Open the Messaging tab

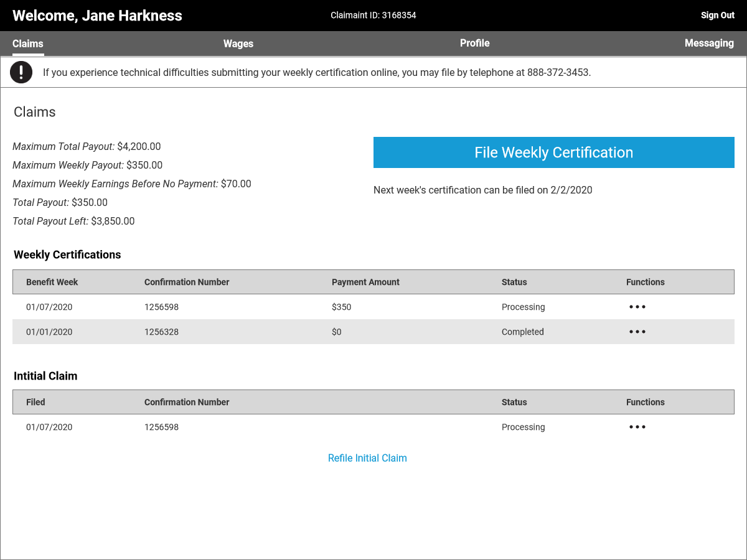point(709,44)
